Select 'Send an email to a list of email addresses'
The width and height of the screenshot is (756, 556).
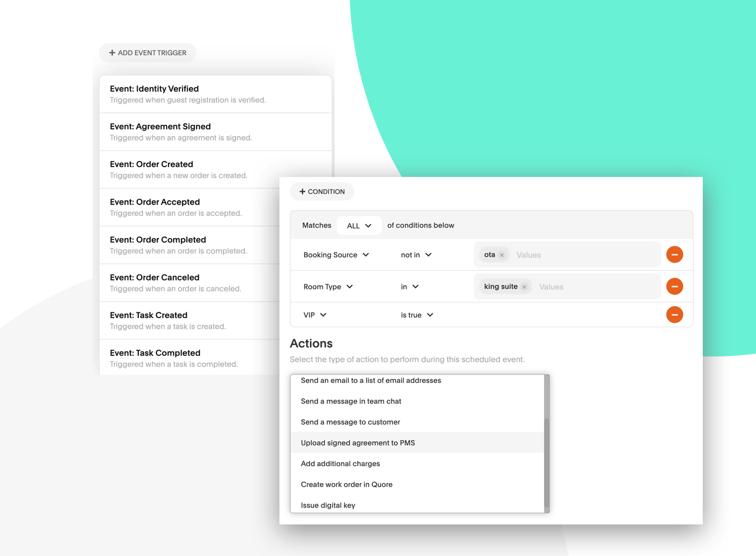point(417,381)
